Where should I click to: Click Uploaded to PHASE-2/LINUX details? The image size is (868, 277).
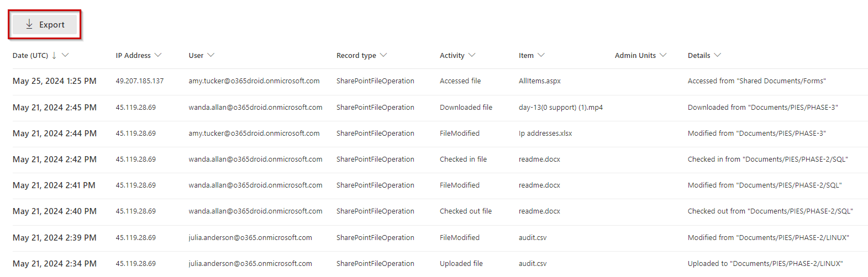[765, 264]
